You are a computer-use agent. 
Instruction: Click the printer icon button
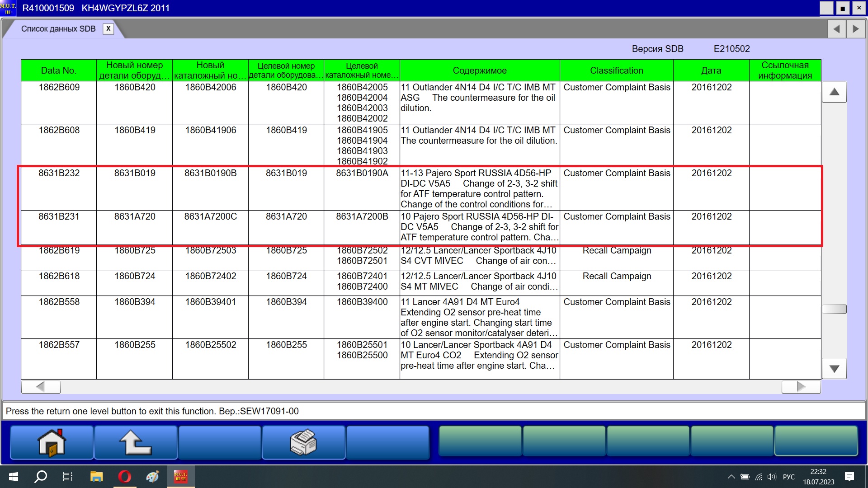pos(303,442)
